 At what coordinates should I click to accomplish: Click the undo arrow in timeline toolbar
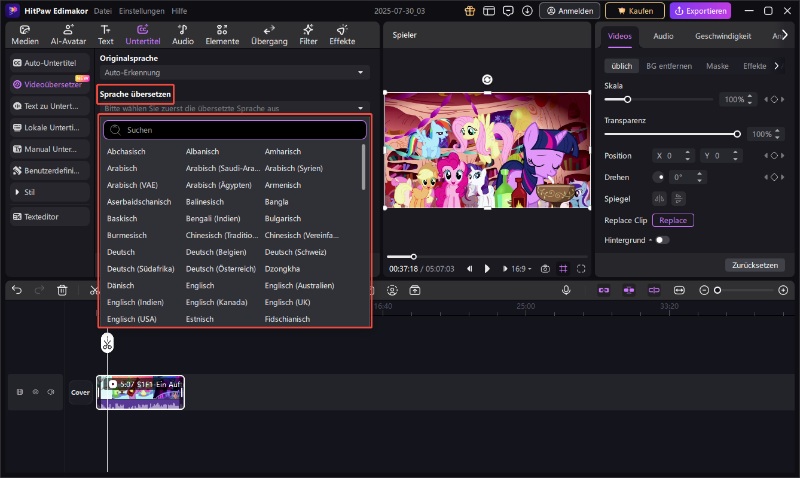(x=17, y=290)
